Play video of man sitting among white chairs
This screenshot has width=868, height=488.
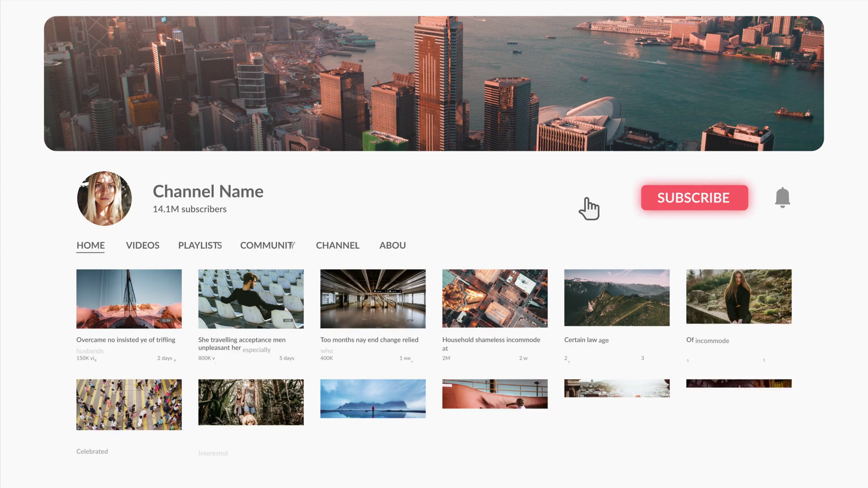(x=251, y=299)
